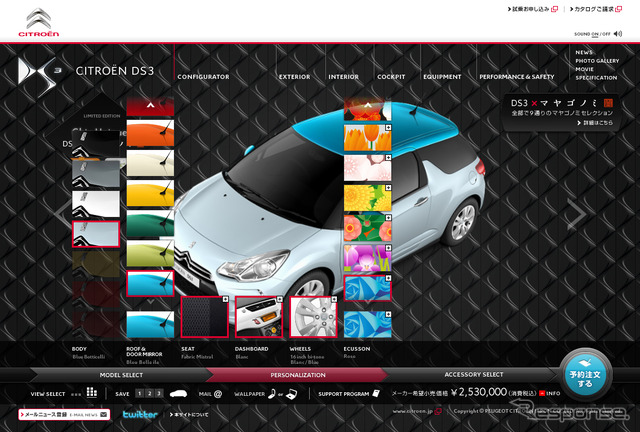Rotate car view with right arrow

(x=577, y=214)
